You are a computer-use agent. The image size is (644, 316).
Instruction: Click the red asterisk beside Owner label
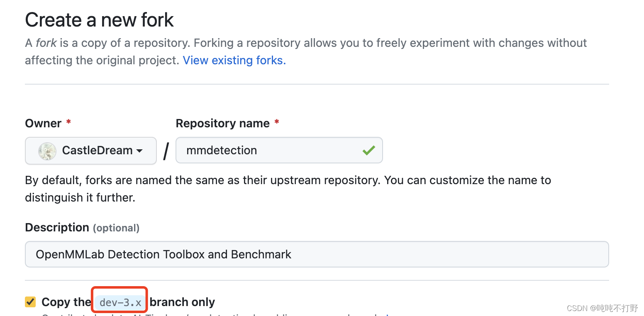click(x=68, y=123)
